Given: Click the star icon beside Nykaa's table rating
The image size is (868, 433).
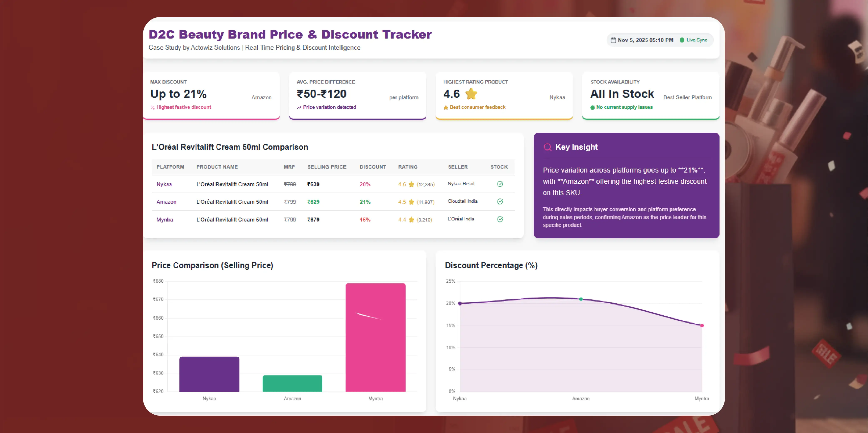Looking at the screenshot, I should [x=411, y=184].
